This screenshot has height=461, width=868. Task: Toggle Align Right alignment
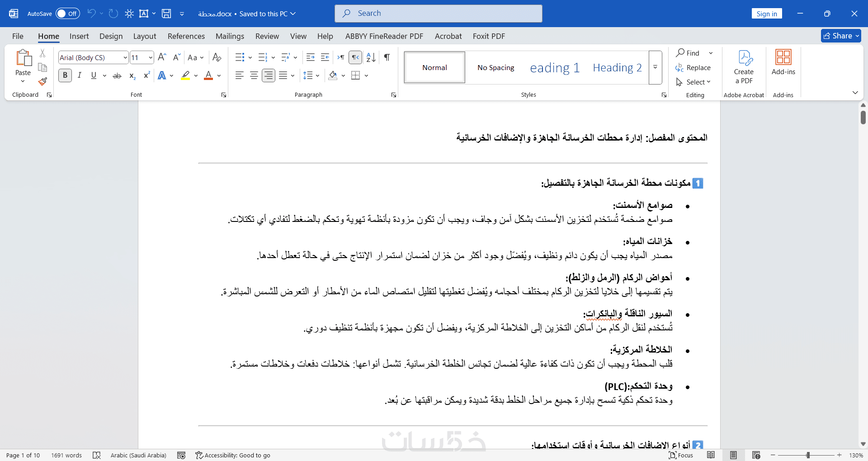pos(269,75)
